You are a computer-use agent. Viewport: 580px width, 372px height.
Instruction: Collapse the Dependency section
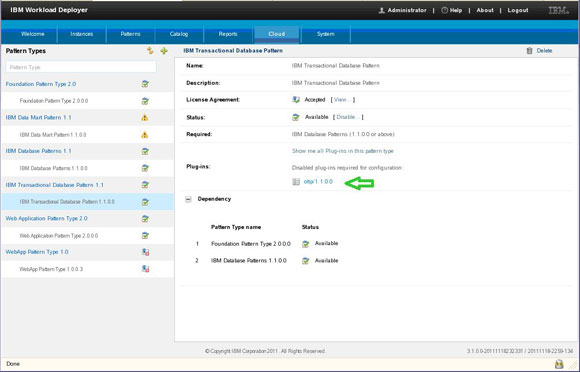tap(188, 199)
